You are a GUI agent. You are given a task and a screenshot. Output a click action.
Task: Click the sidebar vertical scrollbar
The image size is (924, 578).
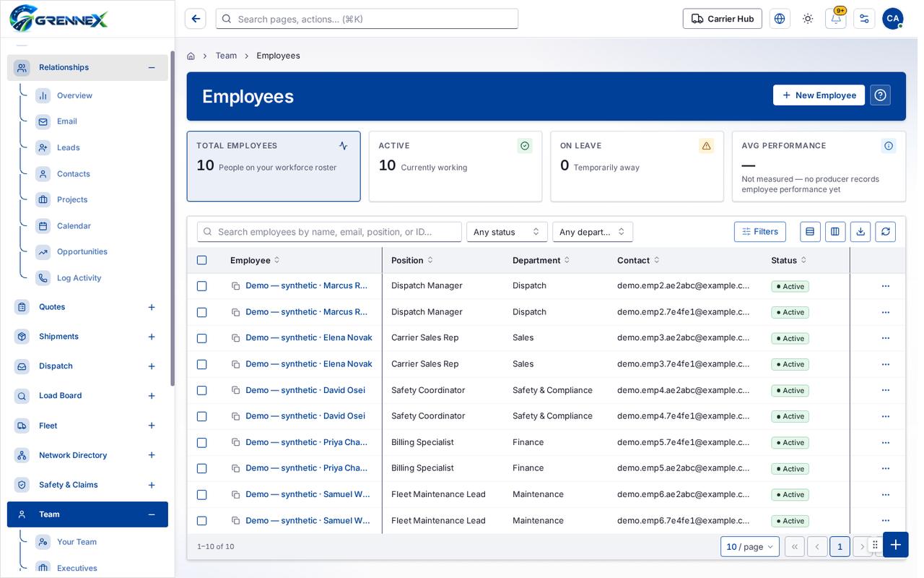[x=173, y=218]
